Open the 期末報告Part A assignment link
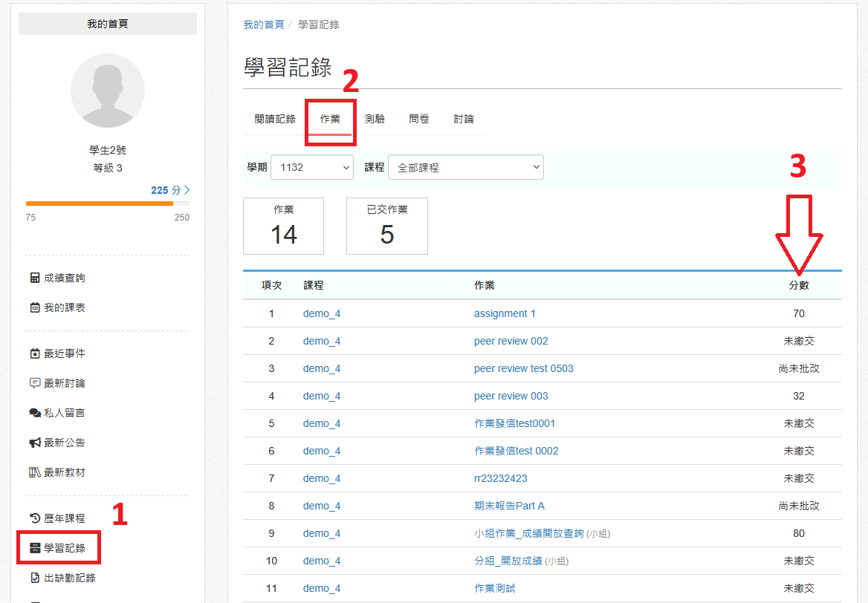Viewport: 868px width, 603px height. click(x=509, y=506)
